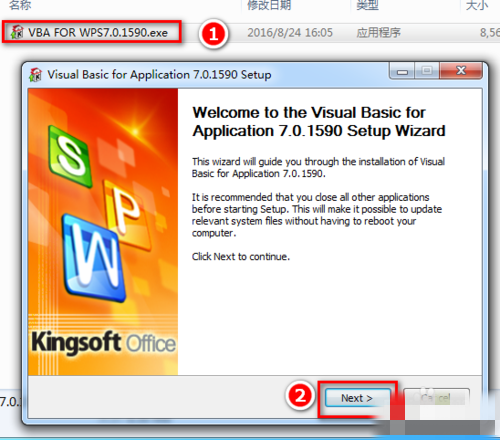Click the Kingsoft Office logo text
The height and width of the screenshot is (440, 500).
(104, 342)
